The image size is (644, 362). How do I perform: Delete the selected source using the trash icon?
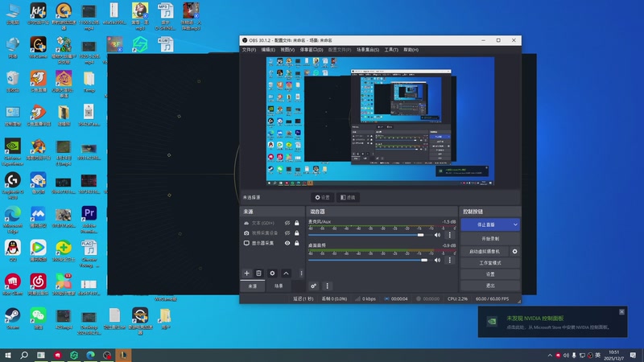point(258,274)
